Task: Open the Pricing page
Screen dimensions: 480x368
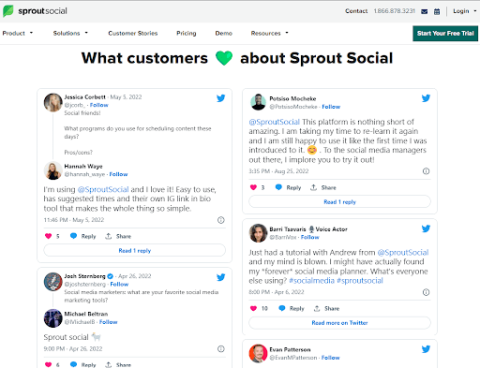Action: pyautogui.click(x=186, y=33)
